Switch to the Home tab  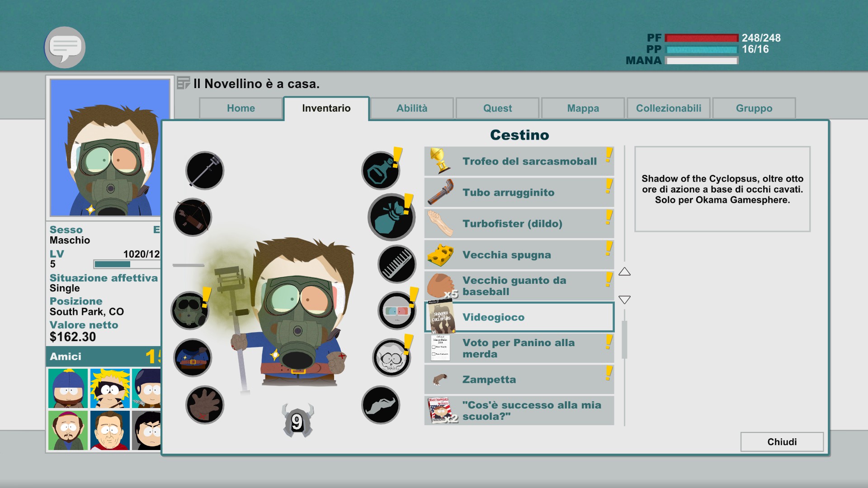point(241,108)
